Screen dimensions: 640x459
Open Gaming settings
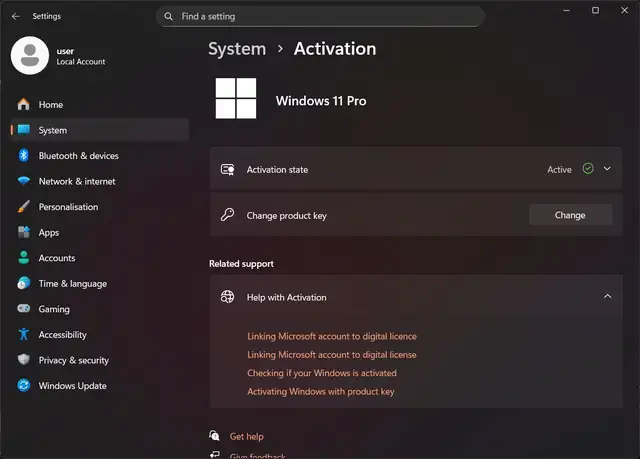100,309
